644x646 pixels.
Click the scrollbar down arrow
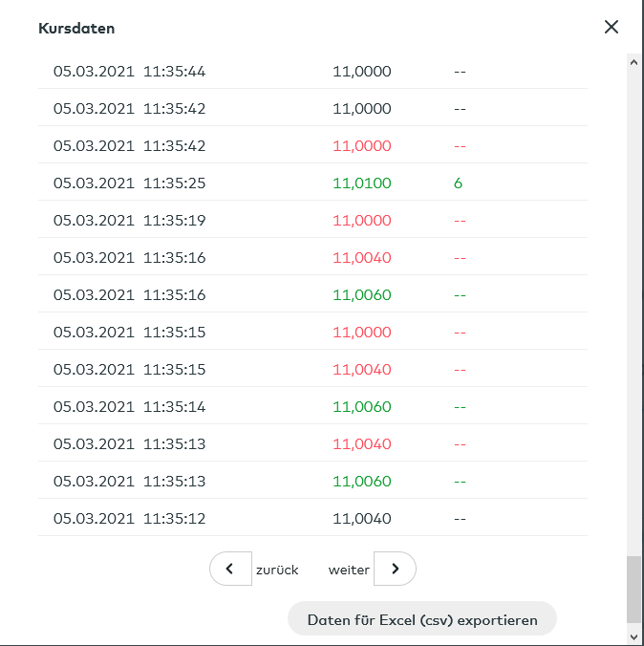[633, 634]
